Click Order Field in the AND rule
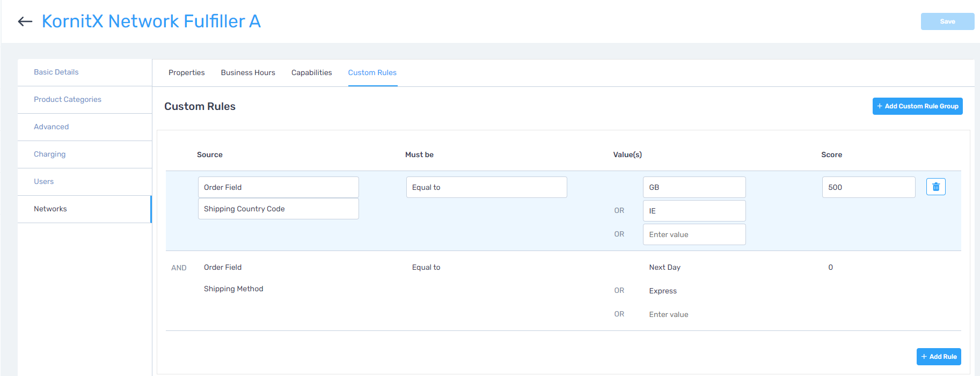980x376 pixels. click(x=223, y=267)
